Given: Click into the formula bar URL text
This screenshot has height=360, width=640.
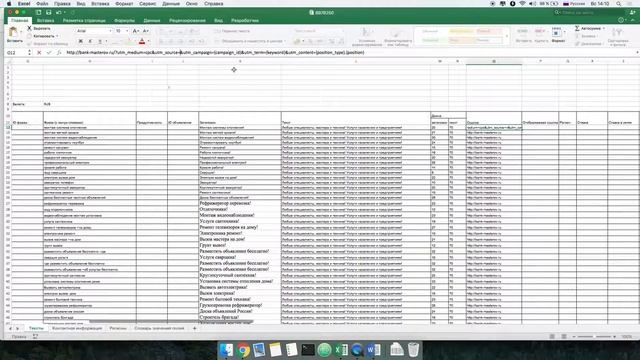Looking at the screenshot, I should point(215,53).
